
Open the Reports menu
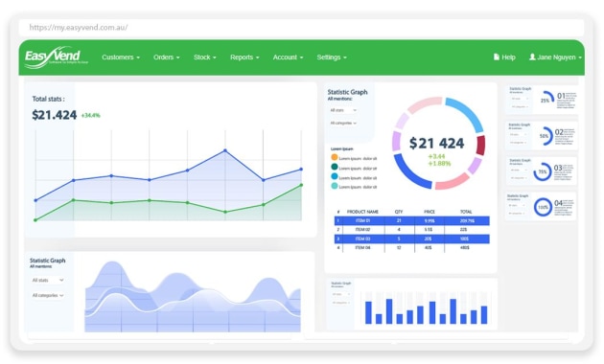point(244,57)
